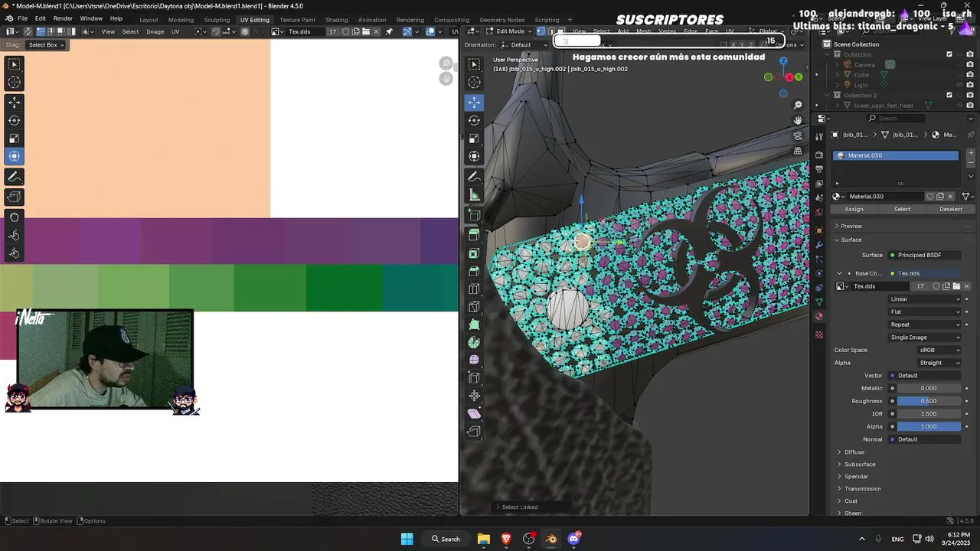This screenshot has height=551, width=980.
Task: Select the Spin tool
Action: (x=474, y=342)
